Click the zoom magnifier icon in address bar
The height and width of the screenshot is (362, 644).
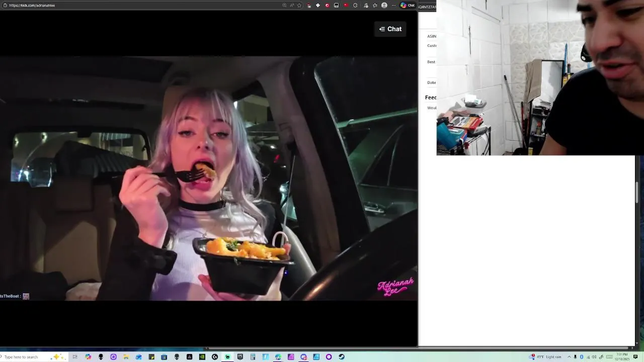[x=284, y=5]
